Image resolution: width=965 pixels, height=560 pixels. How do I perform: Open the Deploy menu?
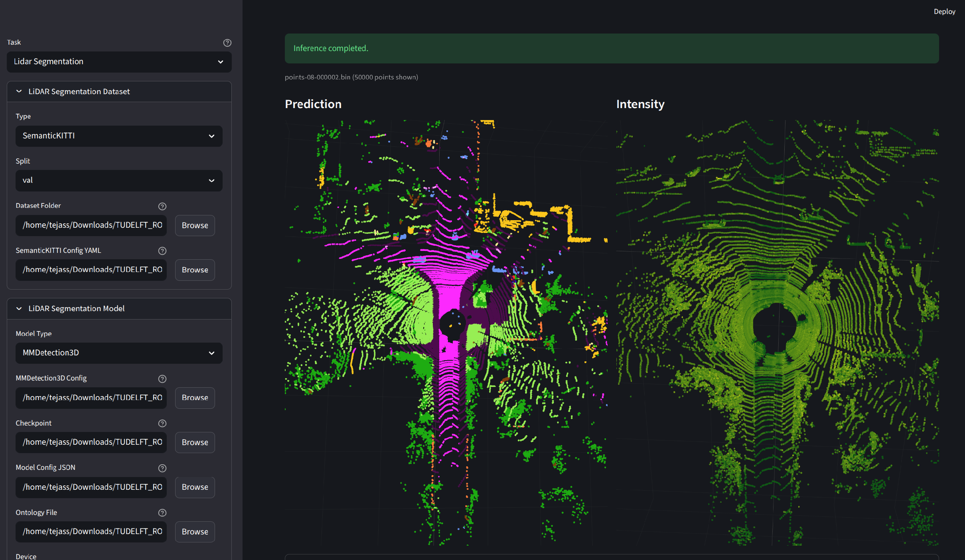944,12
